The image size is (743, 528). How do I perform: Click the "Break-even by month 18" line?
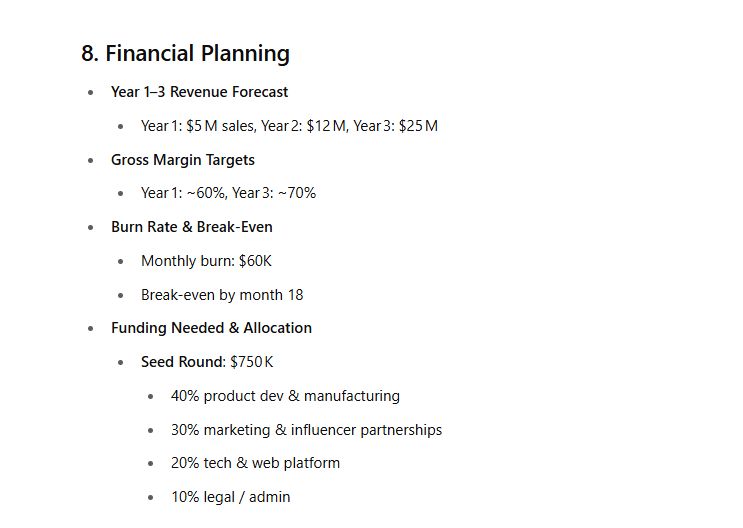[x=222, y=295]
